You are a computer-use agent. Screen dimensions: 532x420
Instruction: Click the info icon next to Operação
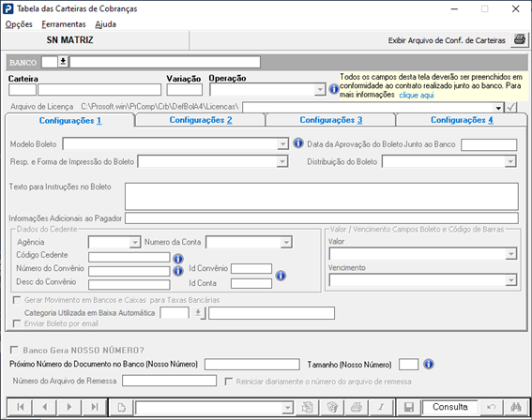(334, 89)
